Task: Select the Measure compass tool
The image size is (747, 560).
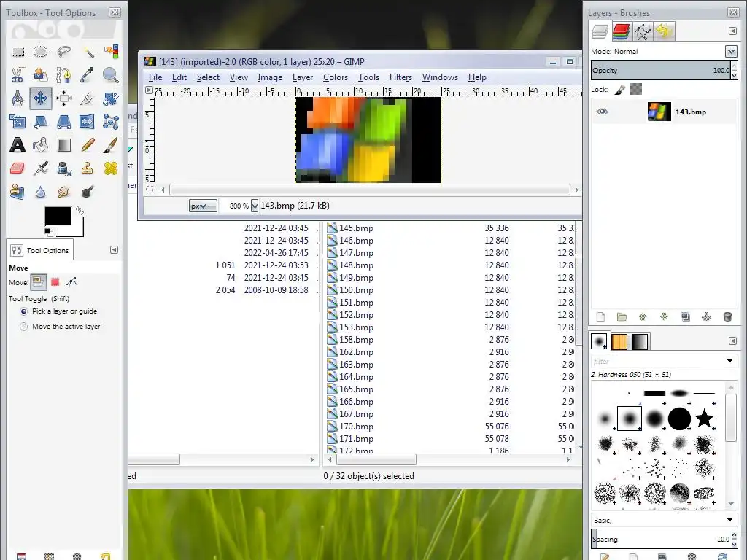Action: 18,98
